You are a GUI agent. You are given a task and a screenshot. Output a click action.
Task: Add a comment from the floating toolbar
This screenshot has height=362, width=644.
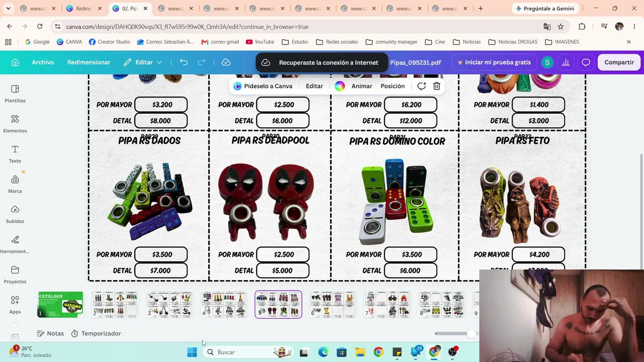click(422, 86)
